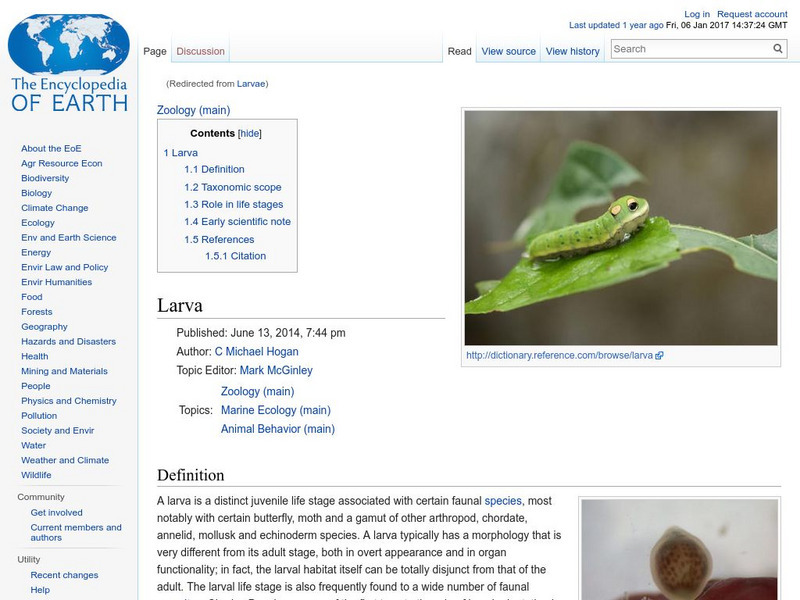Open the View history tab

pos(572,52)
